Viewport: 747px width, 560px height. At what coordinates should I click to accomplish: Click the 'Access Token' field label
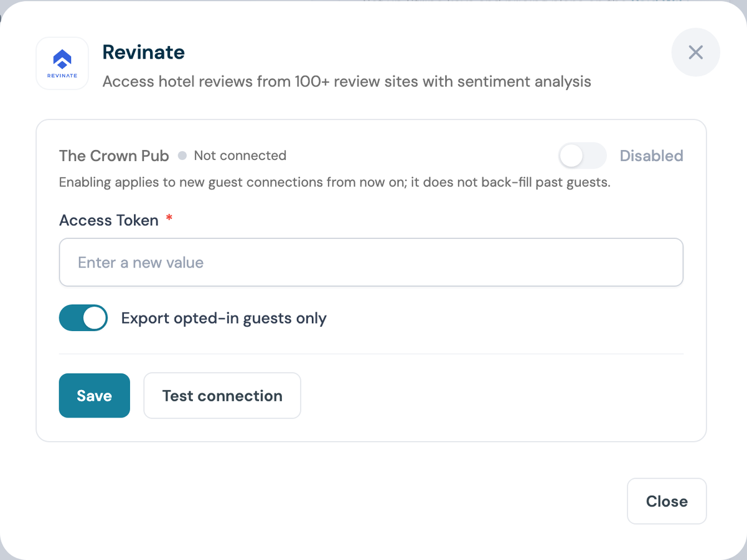(109, 220)
